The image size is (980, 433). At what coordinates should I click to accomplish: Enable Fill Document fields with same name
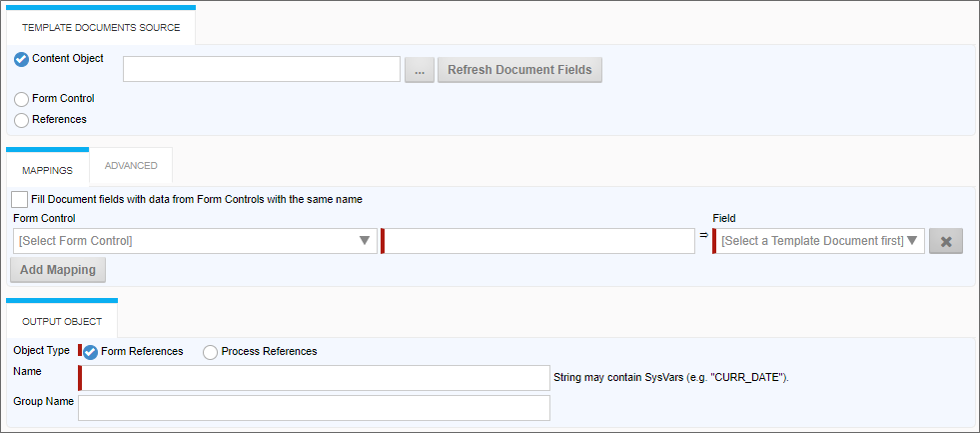click(20, 200)
